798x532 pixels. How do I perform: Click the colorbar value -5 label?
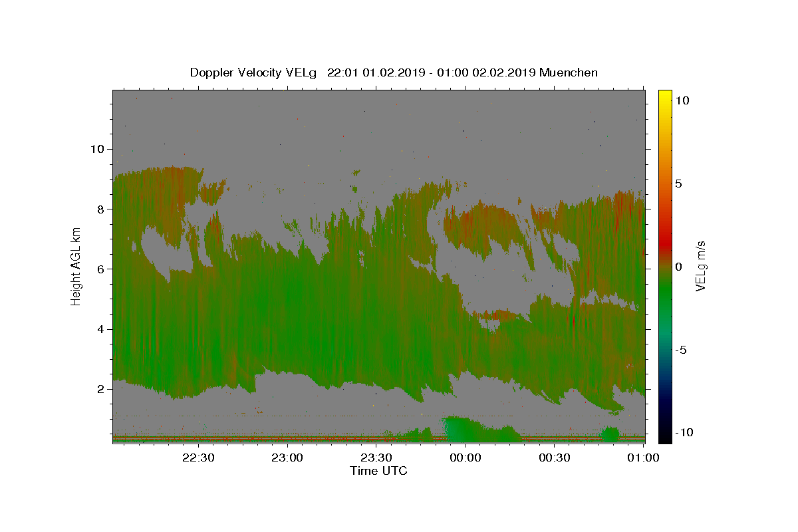tap(681, 350)
